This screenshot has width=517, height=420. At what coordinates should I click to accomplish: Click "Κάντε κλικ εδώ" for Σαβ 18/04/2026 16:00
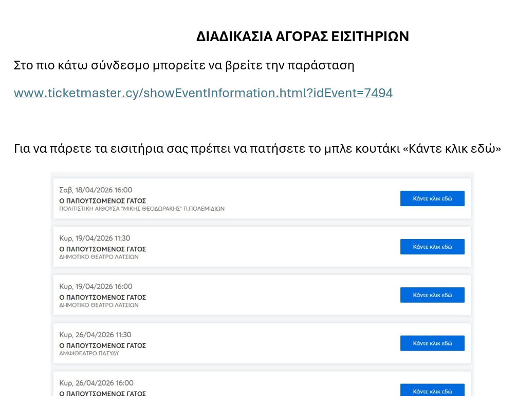click(x=432, y=198)
